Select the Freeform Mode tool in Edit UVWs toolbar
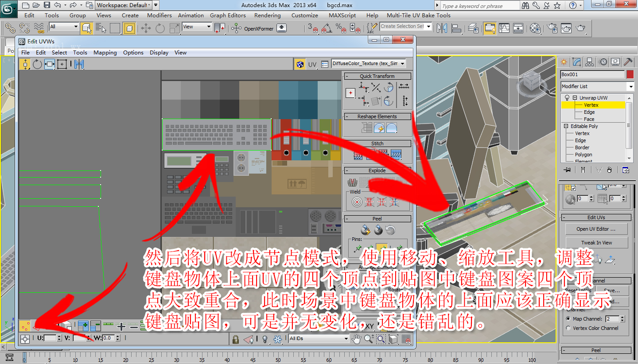This screenshot has height=364, width=638. point(62,64)
